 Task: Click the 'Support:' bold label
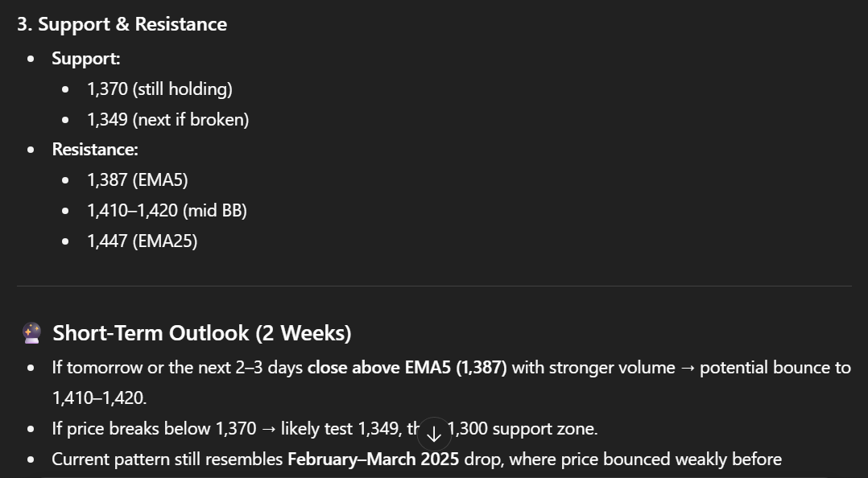click(x=86, y=59)
